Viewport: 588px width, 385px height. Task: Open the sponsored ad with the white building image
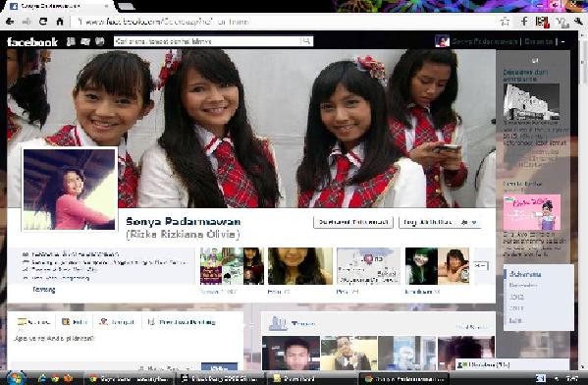click(531, 102)
